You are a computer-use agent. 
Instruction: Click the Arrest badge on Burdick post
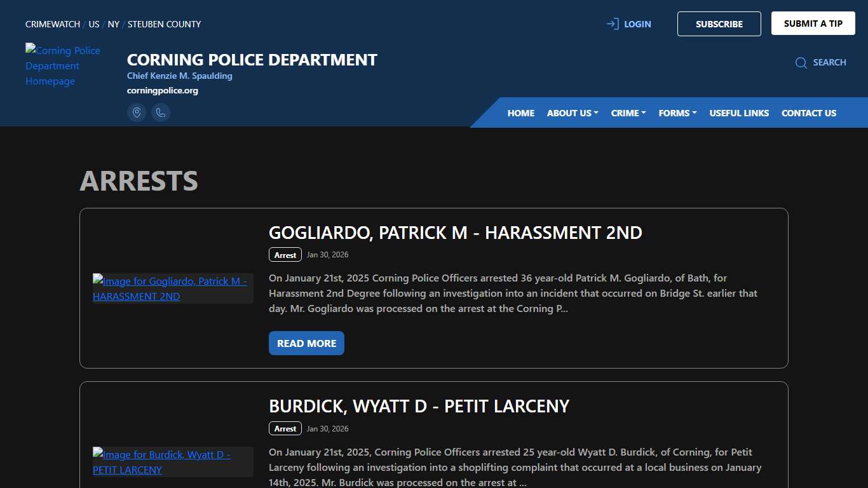click(x=285, y=428)
